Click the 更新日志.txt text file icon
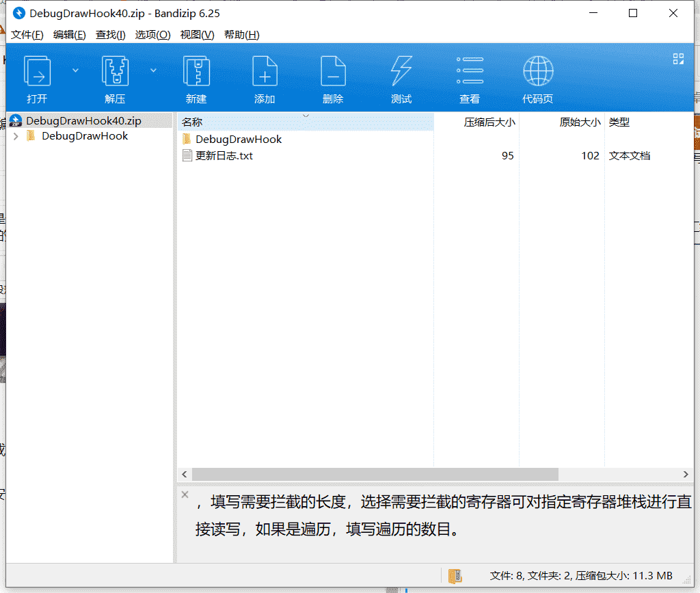This screenshot has width=700, height=593. pos(187,155)
